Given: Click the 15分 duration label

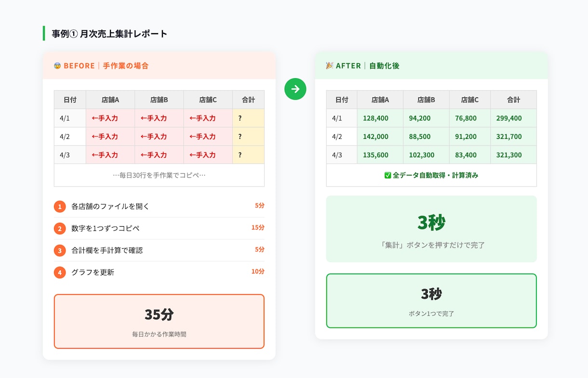Looking at the screenshot, I should point(258,228).
